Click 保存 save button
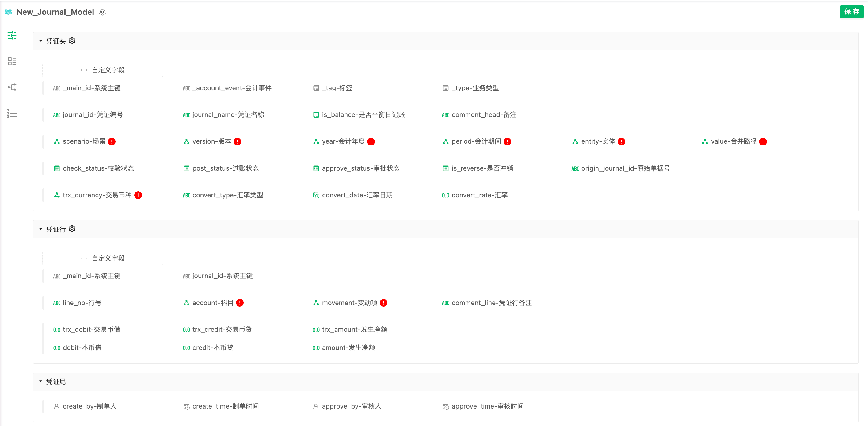The width and height of the screenshot is (868, 426). tap(851, 12)
